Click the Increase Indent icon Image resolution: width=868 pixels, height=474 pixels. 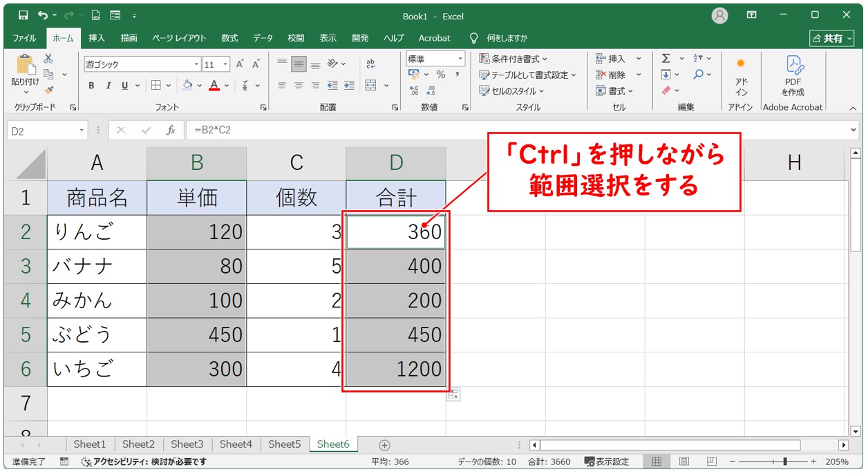(349, 86)
